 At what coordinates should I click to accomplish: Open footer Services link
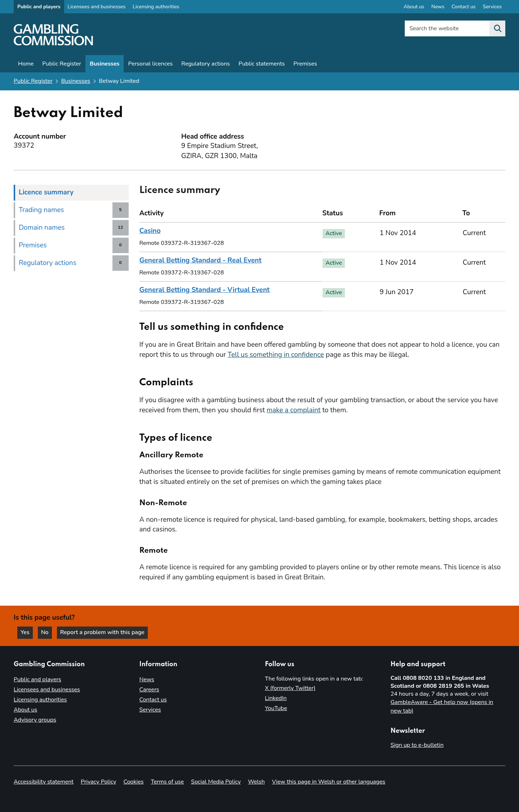[150, 710]
